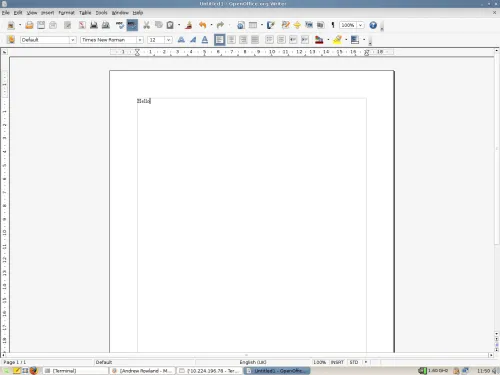Click the Document as E-mail icon
The height and width of the screenshot is (375, 500).
pyautogui.click(x=53, y=25)
